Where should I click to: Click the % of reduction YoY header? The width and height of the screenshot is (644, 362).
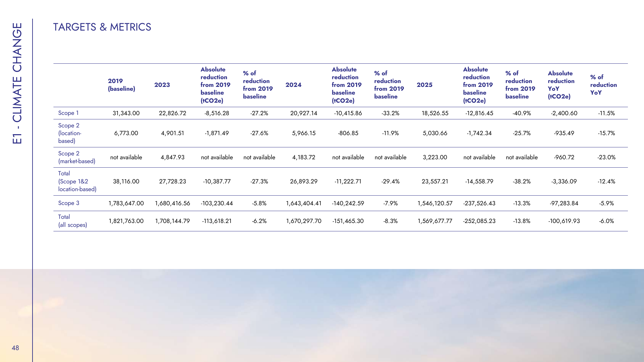603,85
